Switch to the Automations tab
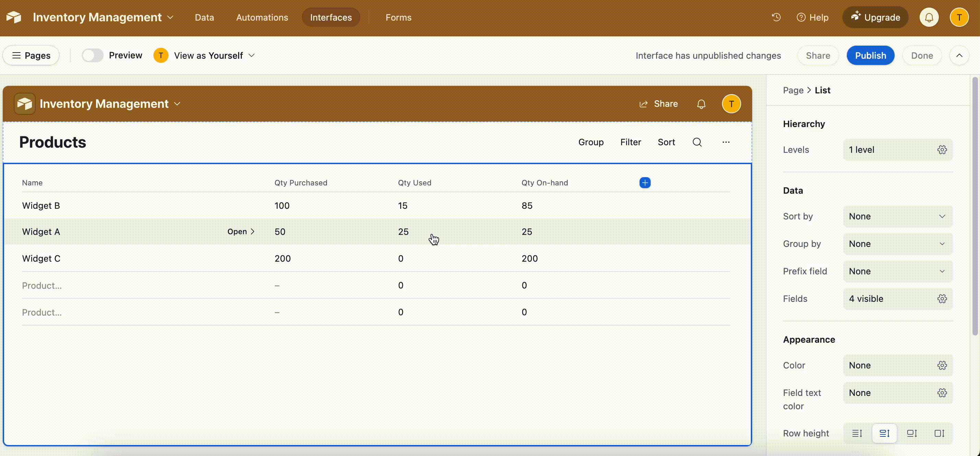 [262, 17]
